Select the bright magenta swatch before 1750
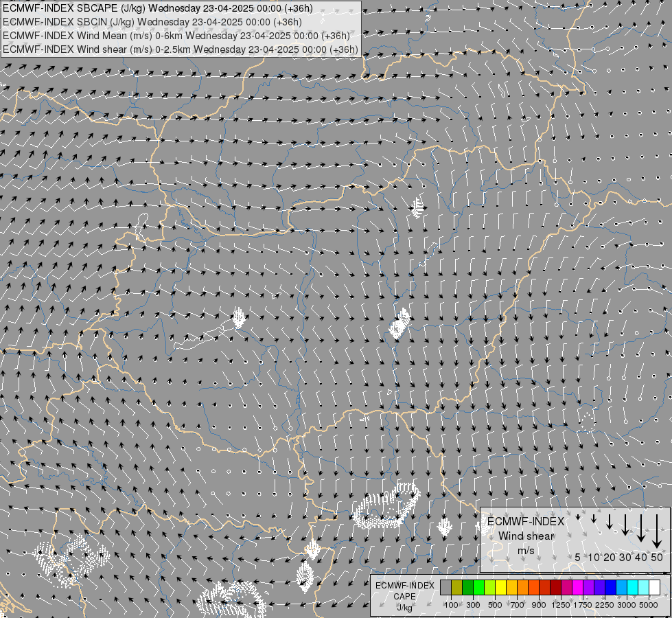Screen dimensions: 672x618 click(x=578, y=587)
